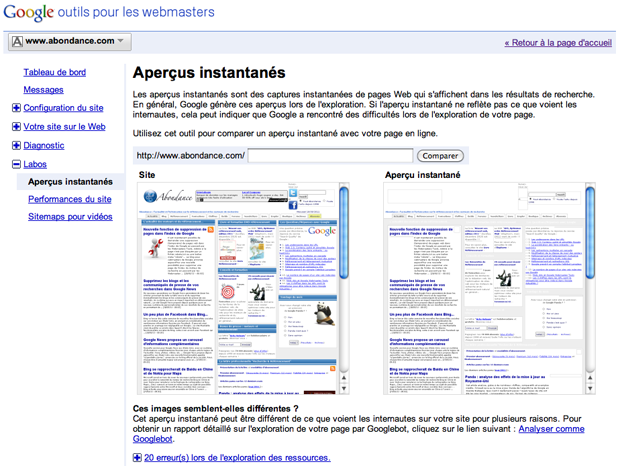The image size is (620, 466).
Task: Click the Labos section link
Action: [38, 164]
